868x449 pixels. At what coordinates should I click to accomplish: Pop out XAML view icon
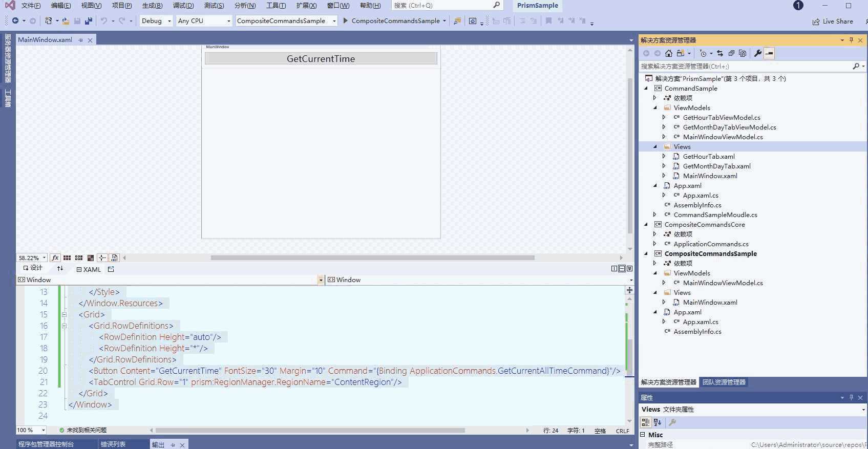(111, 269)
